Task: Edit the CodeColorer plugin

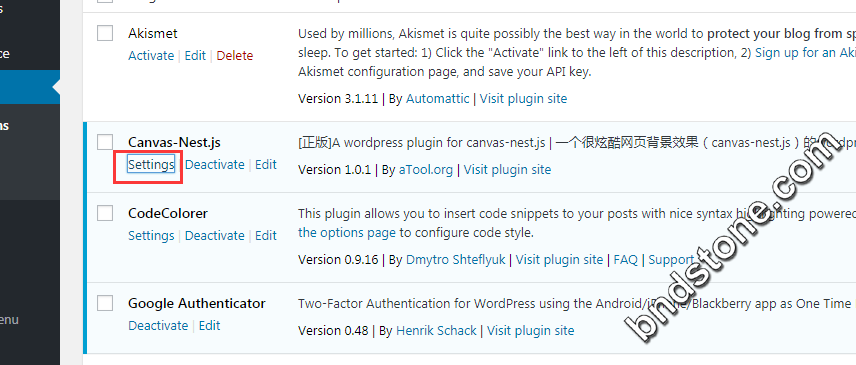Action: click(266, 236)
